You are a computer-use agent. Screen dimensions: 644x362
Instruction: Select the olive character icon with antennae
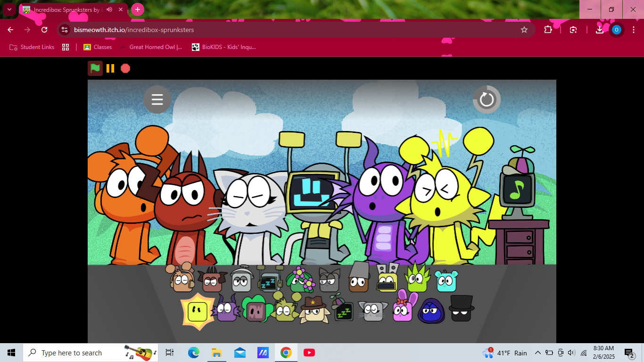point(285,308)
